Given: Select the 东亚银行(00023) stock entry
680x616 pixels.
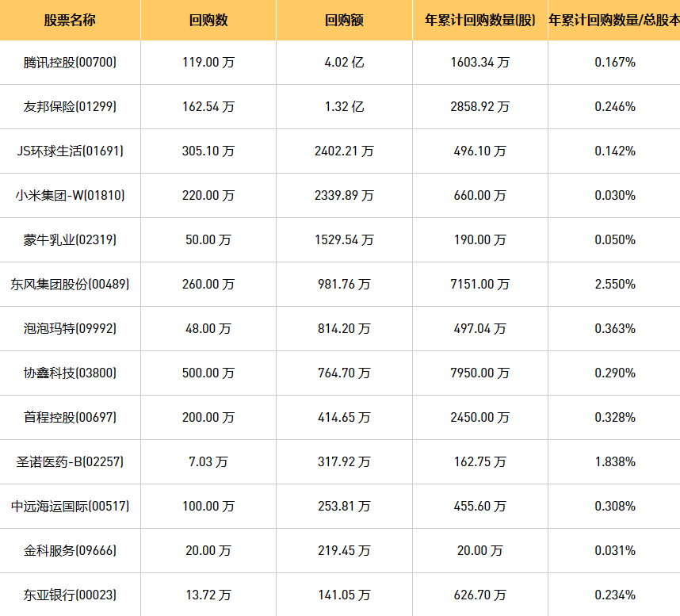Looking at the screenshot, I should point(70,595).
